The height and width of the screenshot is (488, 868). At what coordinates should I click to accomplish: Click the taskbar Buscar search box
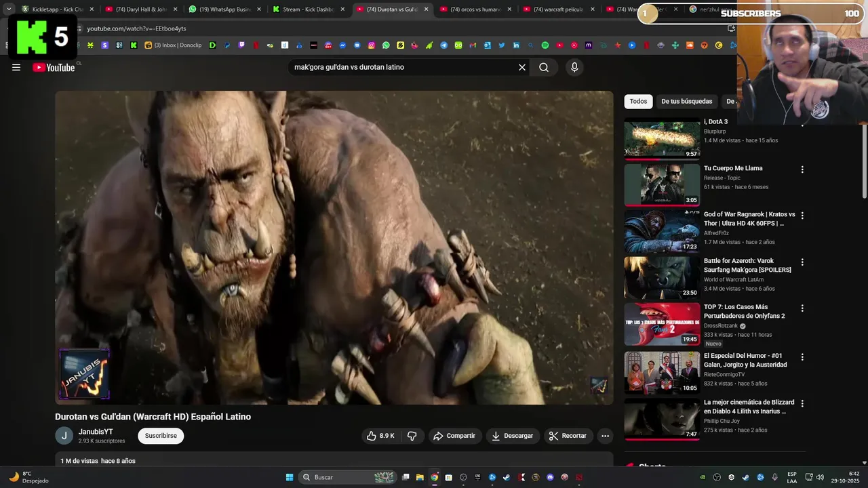click(x=348, y=477)
